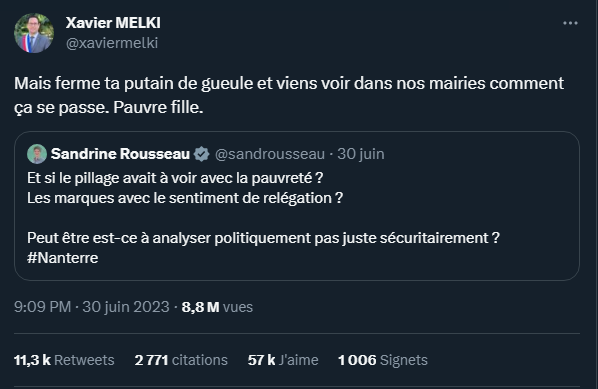Open Xavier MELKI display name link
Screen dimensions: 598x389
(113, 23)
